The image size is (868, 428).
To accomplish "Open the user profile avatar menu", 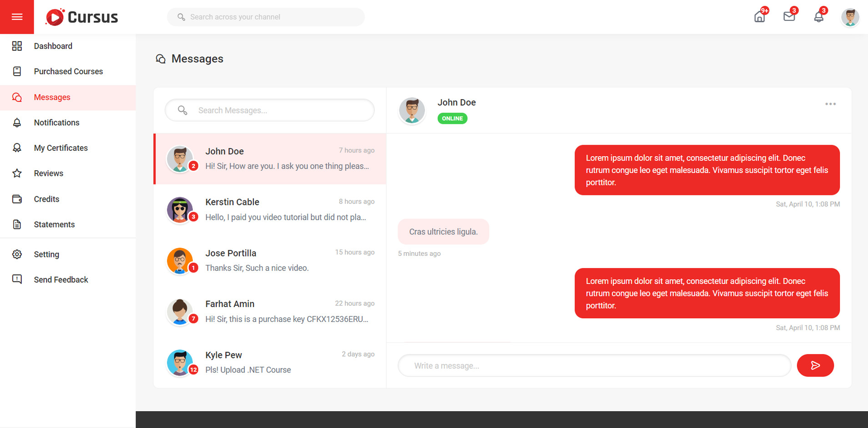I will (x=849, y=17).
